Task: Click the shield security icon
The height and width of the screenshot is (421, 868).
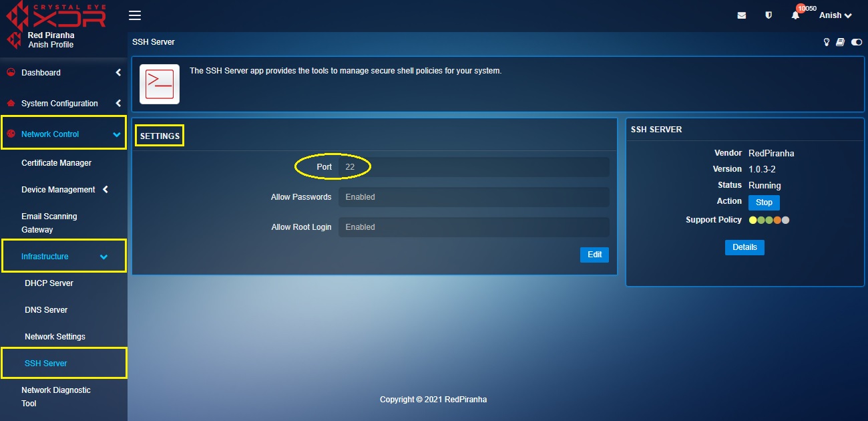Action: (x=769, y=15)
